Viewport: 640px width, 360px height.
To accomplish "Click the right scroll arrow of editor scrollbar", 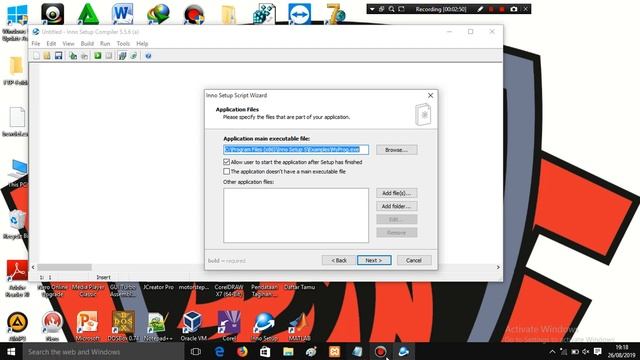I will tap(498, 267).
